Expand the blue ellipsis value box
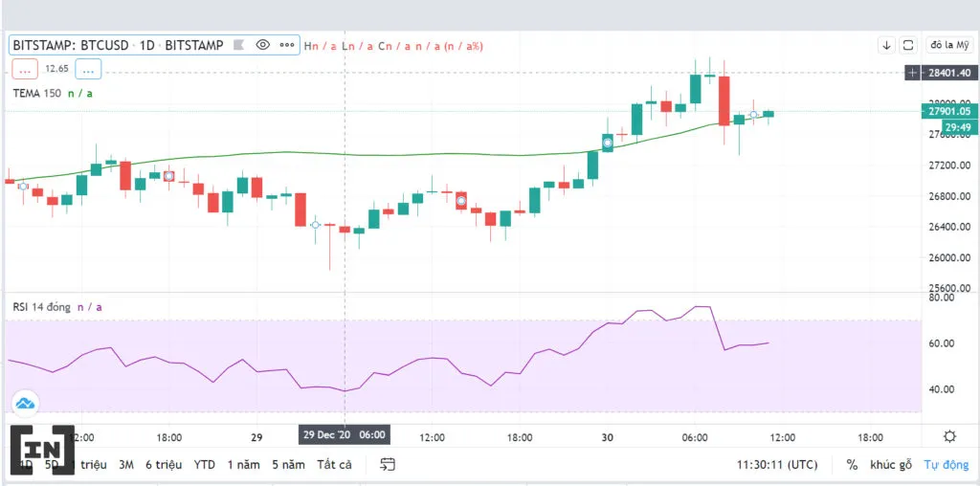The height and width of the screenshot is (486, 980). coord(88,70)
